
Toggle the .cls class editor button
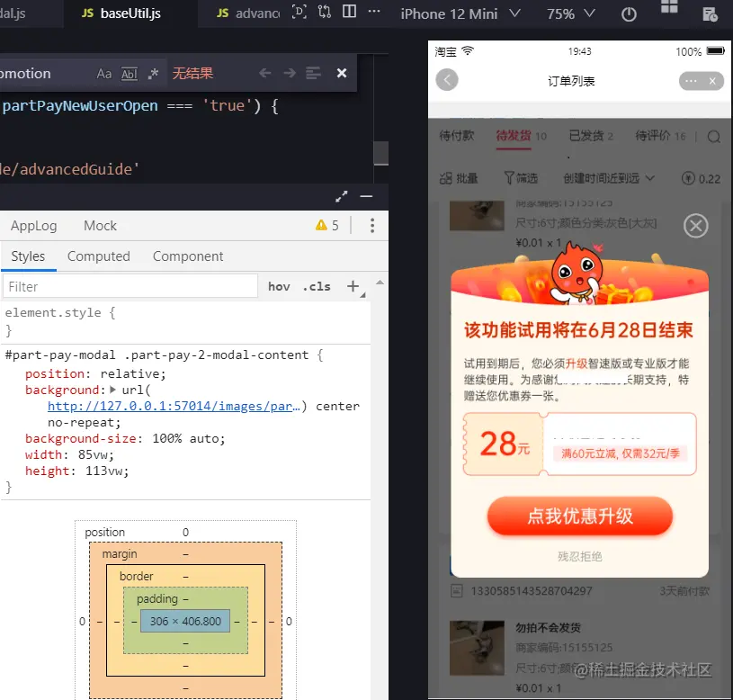pos(317,286)
